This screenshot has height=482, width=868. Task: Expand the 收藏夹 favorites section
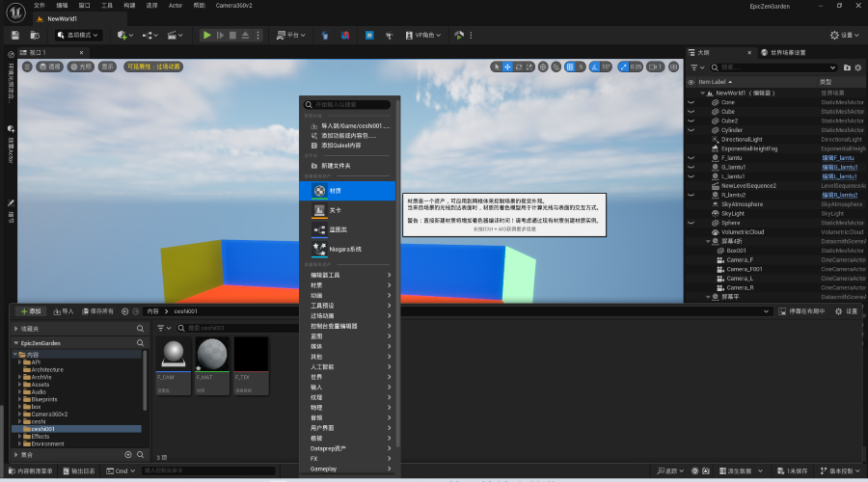click(16, 329)
